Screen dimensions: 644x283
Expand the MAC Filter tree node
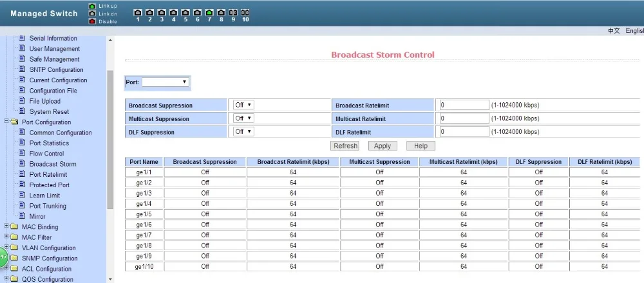[x=6, y=237]
